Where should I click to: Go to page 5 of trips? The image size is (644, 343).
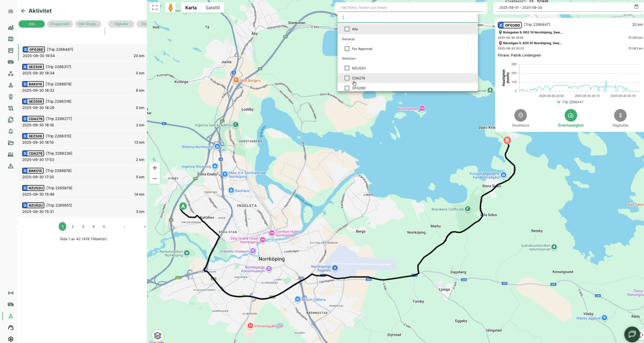(104, 227)
